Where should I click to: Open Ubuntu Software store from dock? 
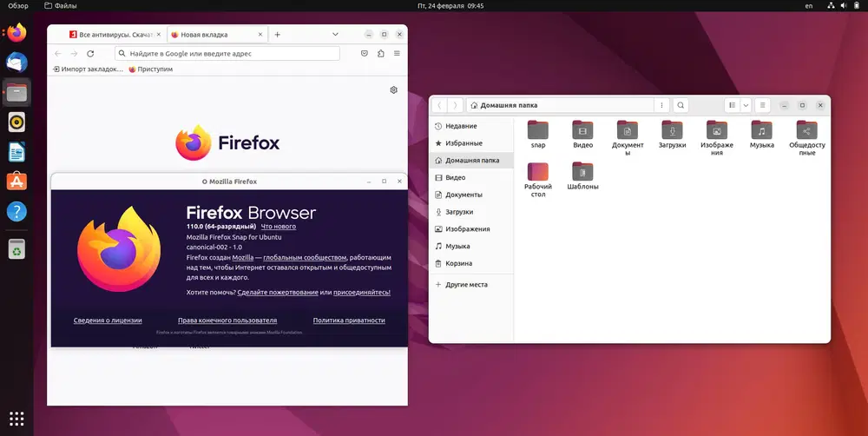coord(16,182)
